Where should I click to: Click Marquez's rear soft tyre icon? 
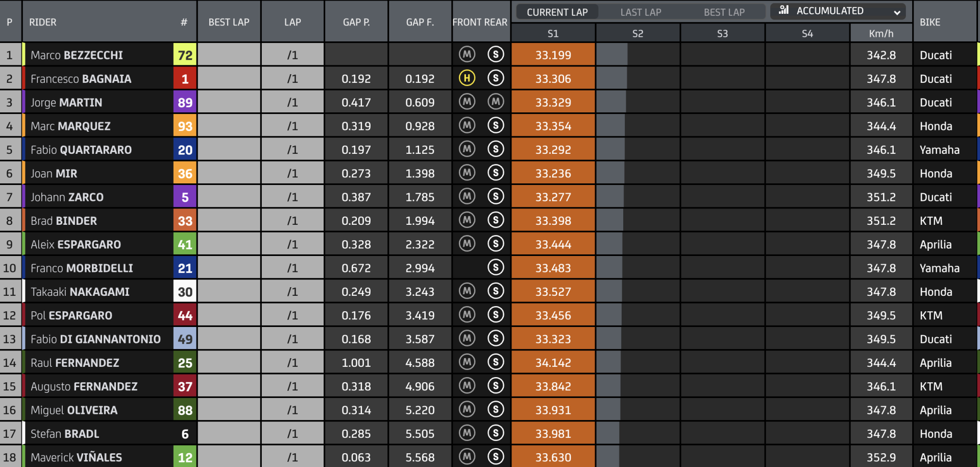(496, 125)
